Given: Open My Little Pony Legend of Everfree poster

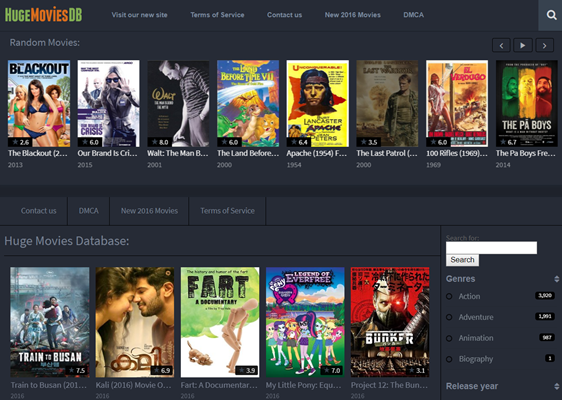Looking at the screenshot, I should 305,322.
